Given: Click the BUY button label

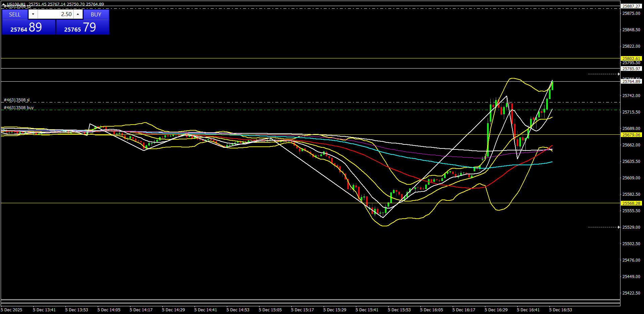Looking at the screenshot, I should [96, 14].
